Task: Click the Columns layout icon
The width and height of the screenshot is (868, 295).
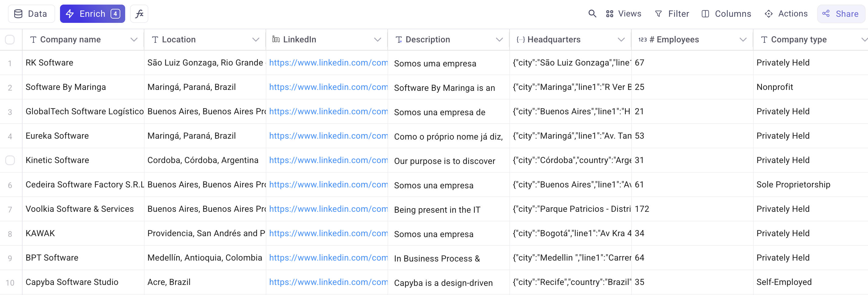Action: tap(705, 14)
